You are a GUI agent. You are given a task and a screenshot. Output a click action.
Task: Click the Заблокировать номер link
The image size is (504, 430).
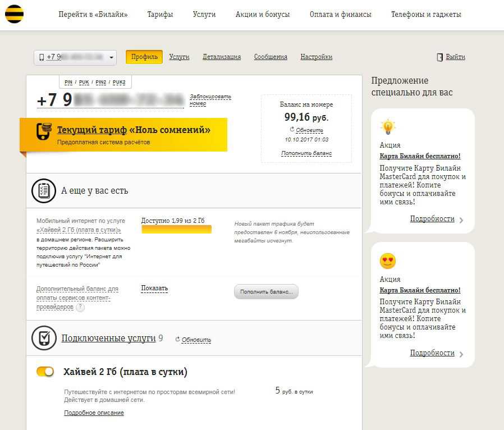point(210,100)
